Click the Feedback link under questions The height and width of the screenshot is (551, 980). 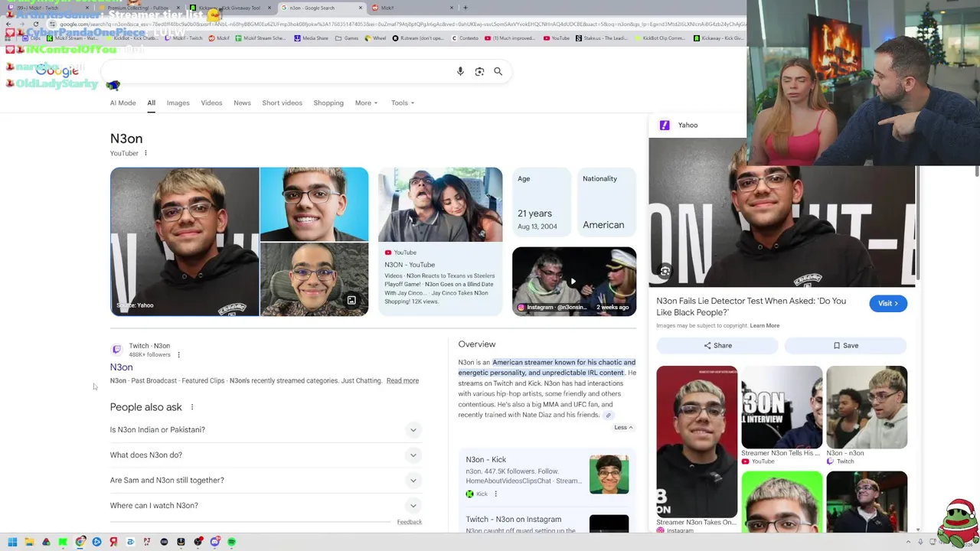point(410,522)
